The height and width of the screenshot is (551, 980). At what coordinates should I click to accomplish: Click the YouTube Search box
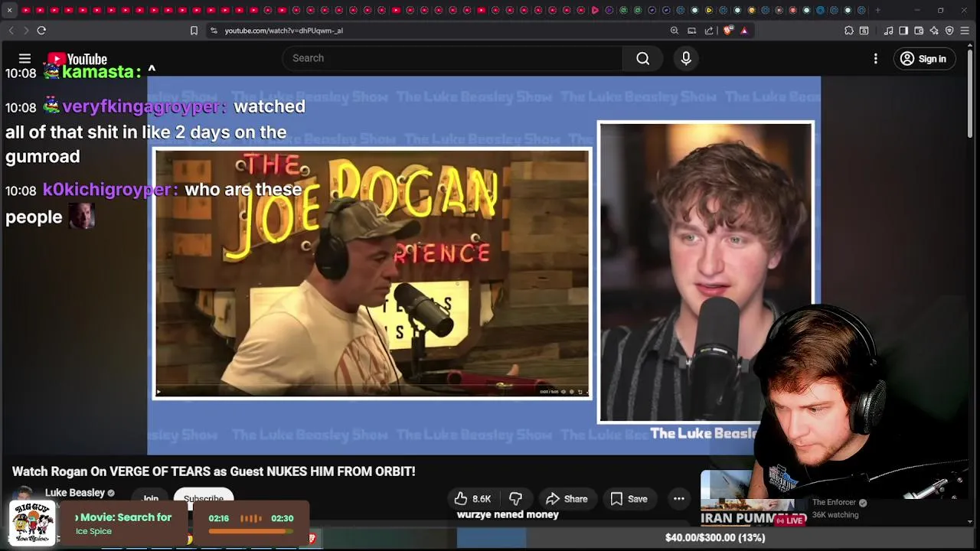[452, 58]
